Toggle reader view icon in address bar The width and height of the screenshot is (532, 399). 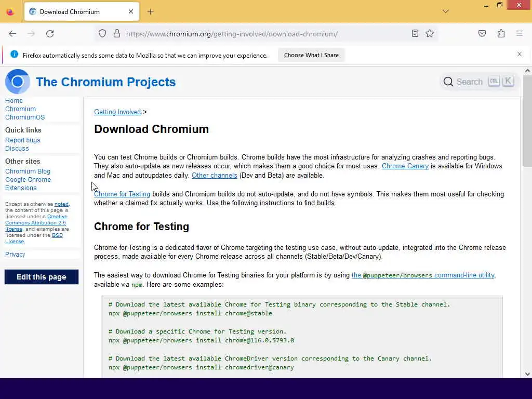click(415, 33)
